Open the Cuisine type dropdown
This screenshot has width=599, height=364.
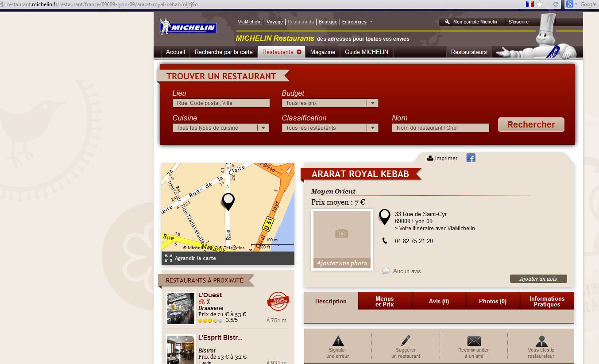point(220,128)
